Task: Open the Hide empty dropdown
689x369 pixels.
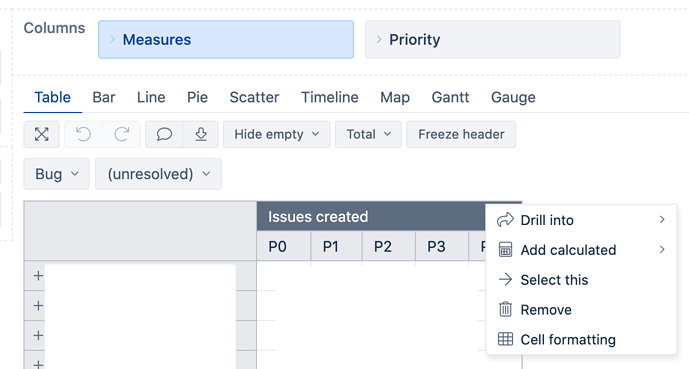Action: click(277, 134)
